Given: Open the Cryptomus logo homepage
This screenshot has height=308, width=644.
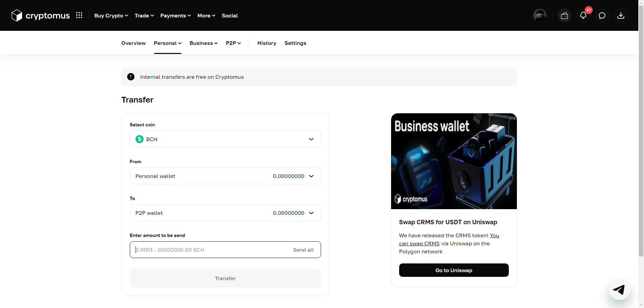Looking at the screenshot, I should [40, 15].
